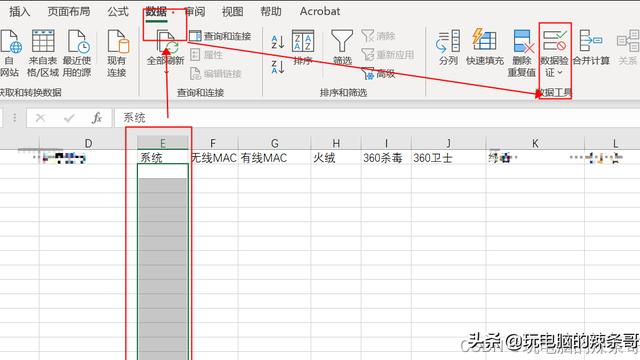The image size is (640, 360).
Task: Open the 页面布局 ribbon tab
Action: click(69, 11)
